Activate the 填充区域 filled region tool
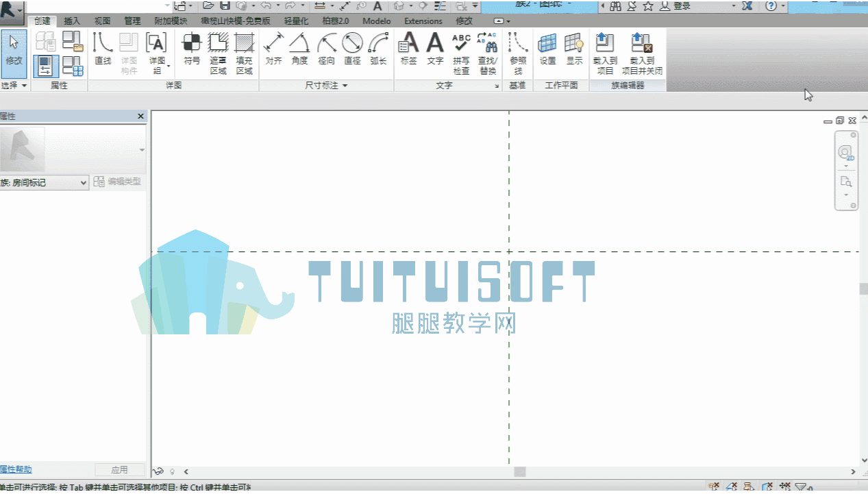 point(245,53)
